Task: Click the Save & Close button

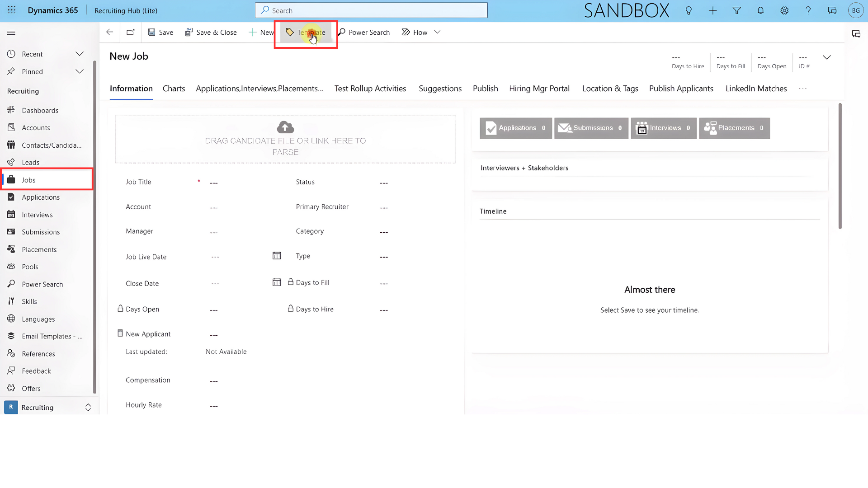Action: (x=211, y=33)
